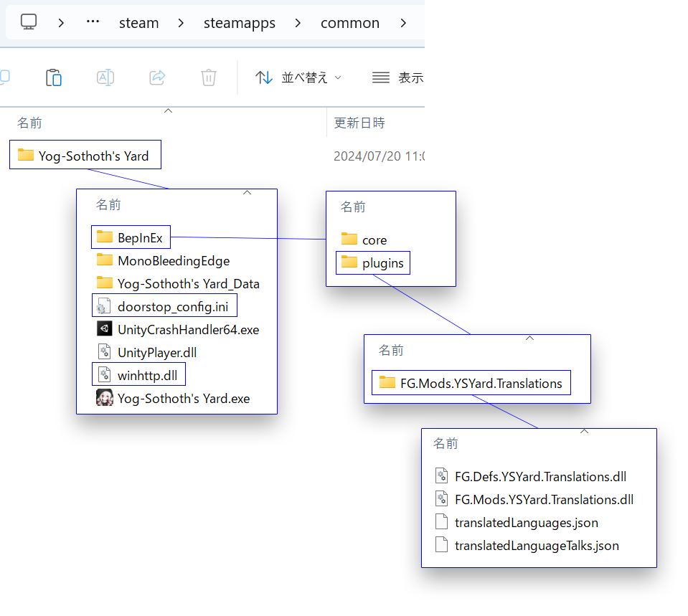Click the paste clipboard icon in toolbar
This screenshot has height=616, width=688.
tap(54, 77)
